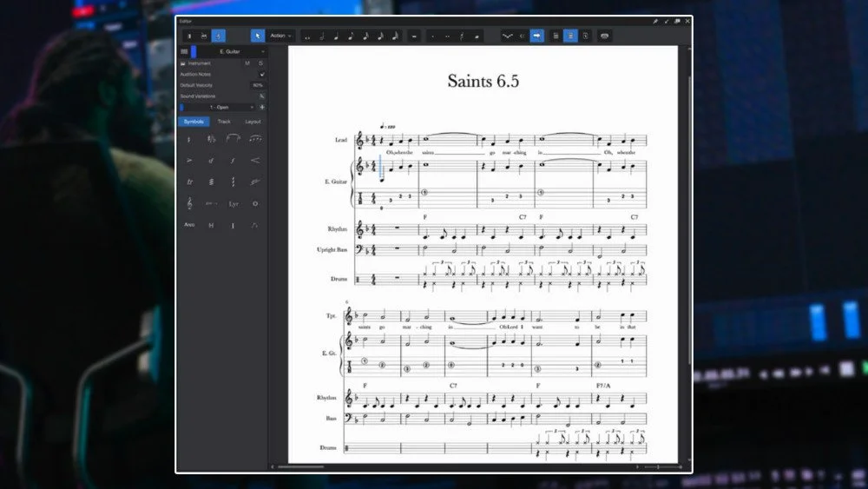The image size is (868, 489).
Task: Select the 'Lyr' lyrics symbol
Action: click(233, 204)
